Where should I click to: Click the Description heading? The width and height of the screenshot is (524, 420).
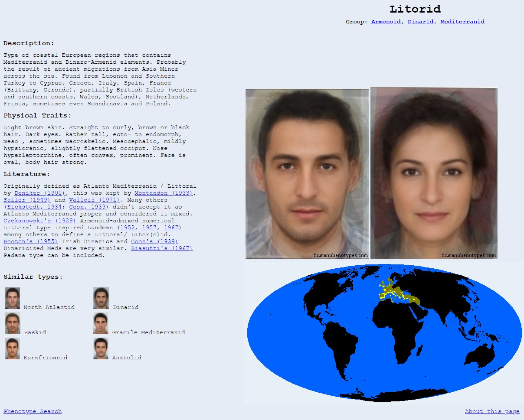point(29,43)
